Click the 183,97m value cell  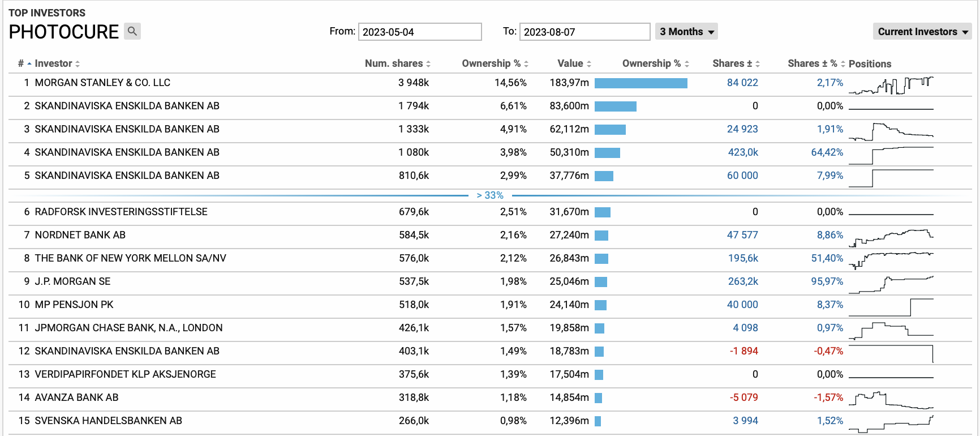[x=569, y=83]
